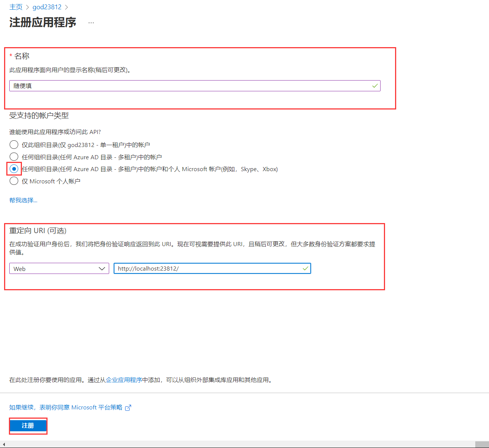The image size is (489, 448).
Task: Select multi-tenant and personal Microsoft accounts option
Action: [14, 169]
